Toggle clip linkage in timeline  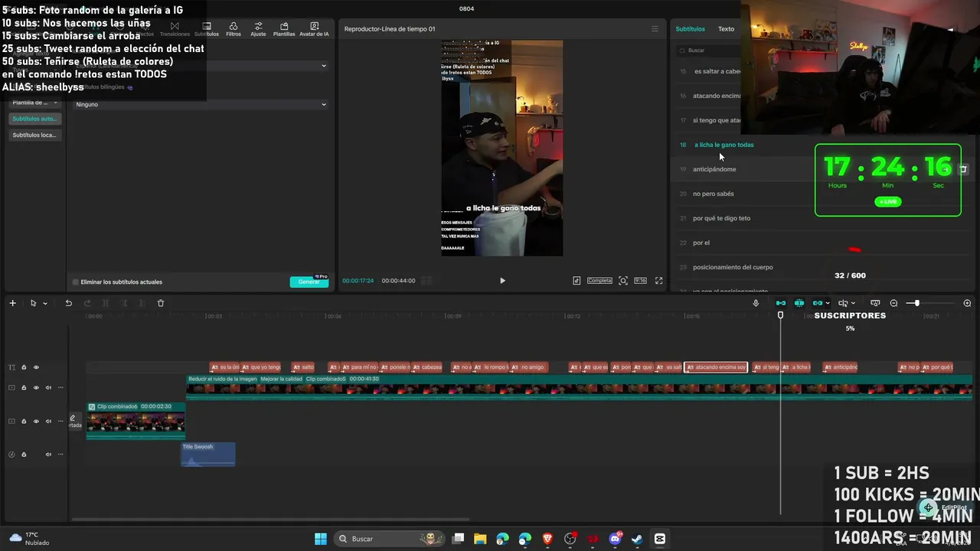pos(818,303)
